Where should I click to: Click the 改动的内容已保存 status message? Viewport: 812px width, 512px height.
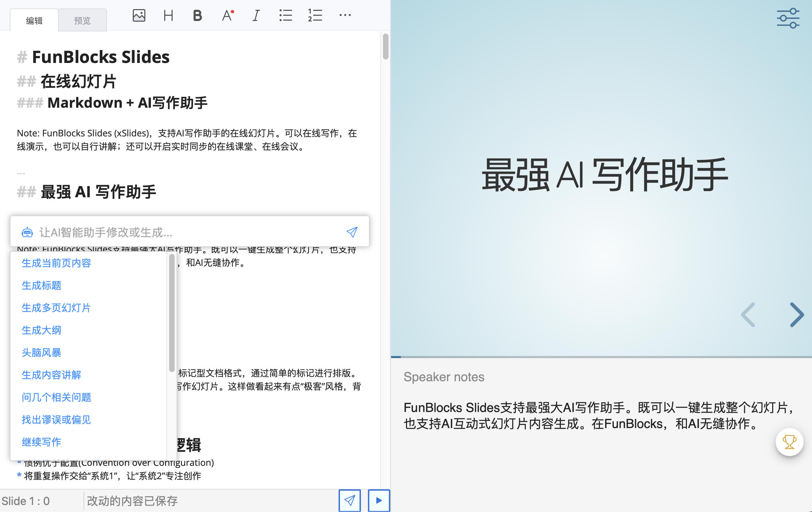[132, 501]
